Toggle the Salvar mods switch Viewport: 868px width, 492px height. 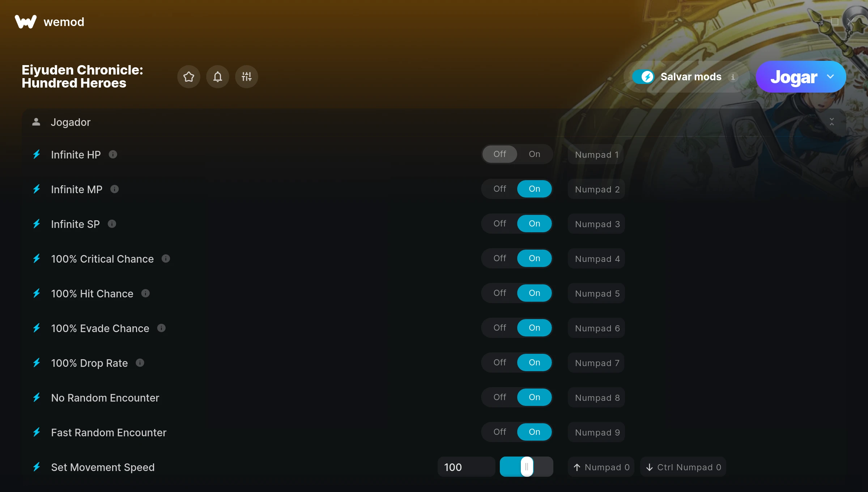click(x=643, y=77)
